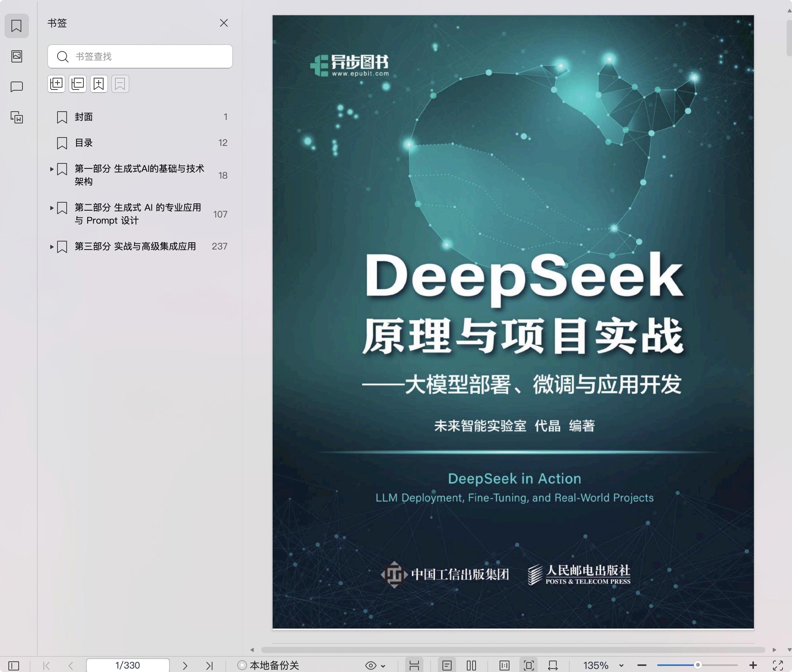Go to next page arrow
The width and height of the screenshot is (792, 672).
tap(185, 666)
